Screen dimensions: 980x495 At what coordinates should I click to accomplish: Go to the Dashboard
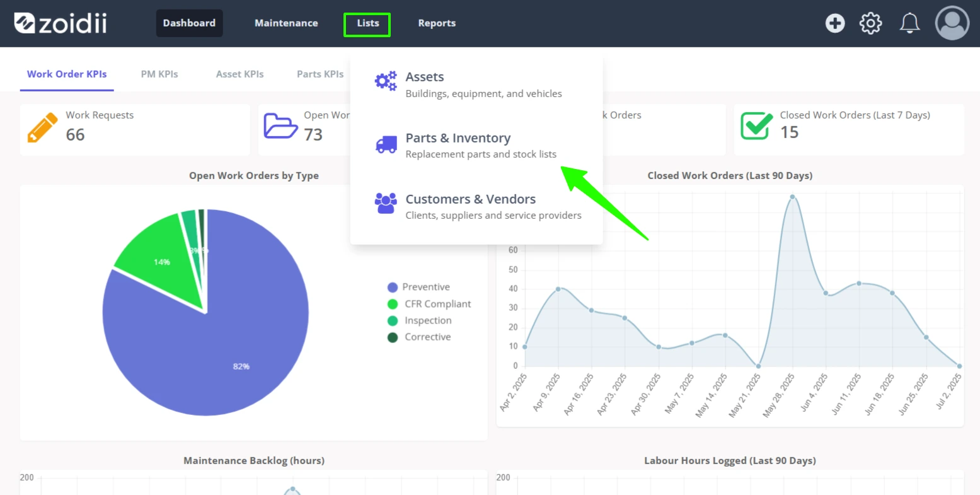[189, 23]
